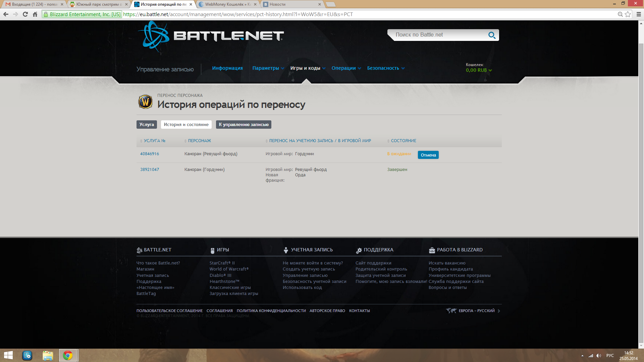644x362 pixels.
Task: Close the WebMoney Кошелёк tab
Action: (x=255, y=4)
